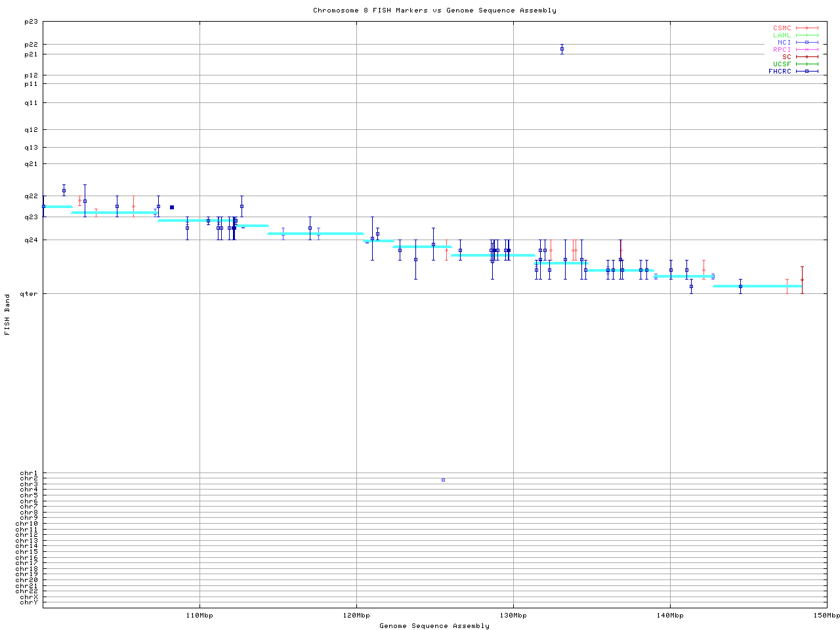Click the UCSF legend label
This screenshot has width=840, height=630.
coord(782,64)
